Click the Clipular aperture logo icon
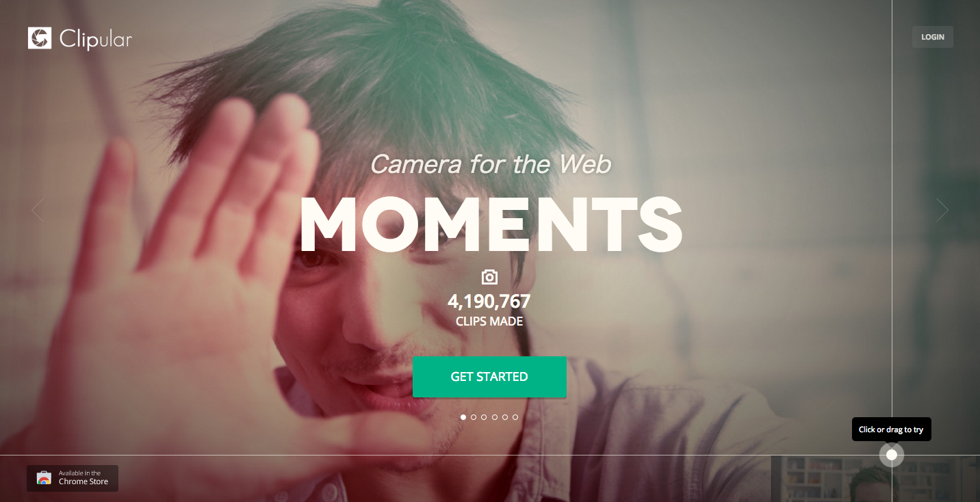 [x=40, y=38]
